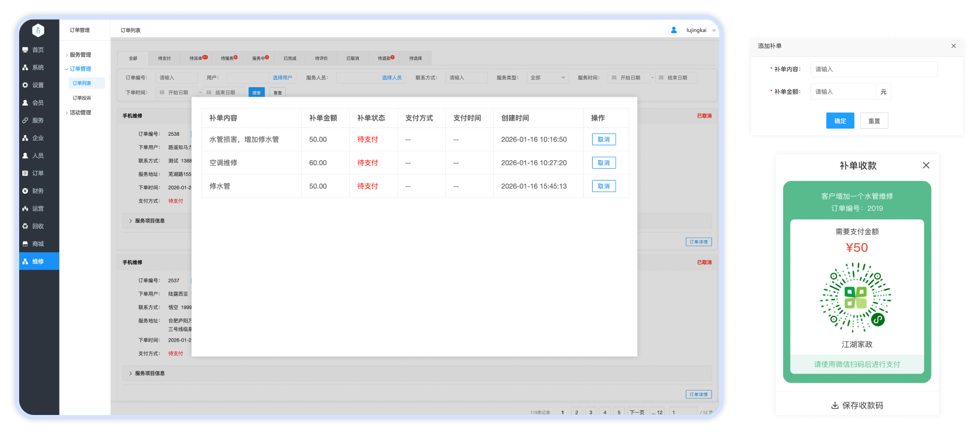Image resolution: width=980 pixels, height=432 pixels.
Task: Click the blue user avatar icon
Action: point(674,30)
